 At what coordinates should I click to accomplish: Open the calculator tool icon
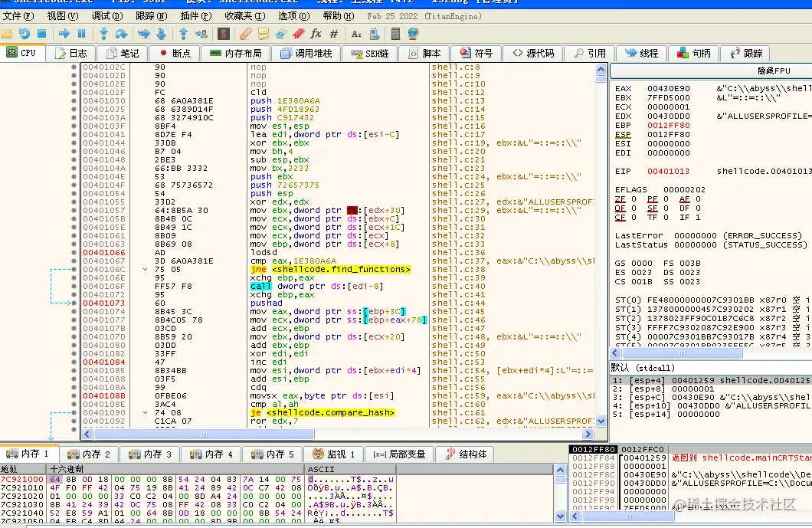click(x=395, y=34)
